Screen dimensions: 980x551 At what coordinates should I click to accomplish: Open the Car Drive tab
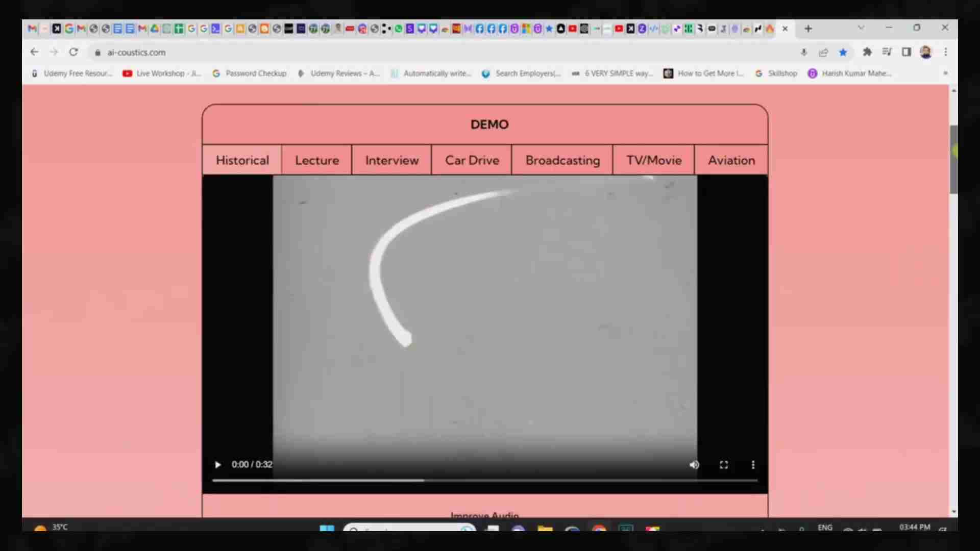tap(472, 160)
